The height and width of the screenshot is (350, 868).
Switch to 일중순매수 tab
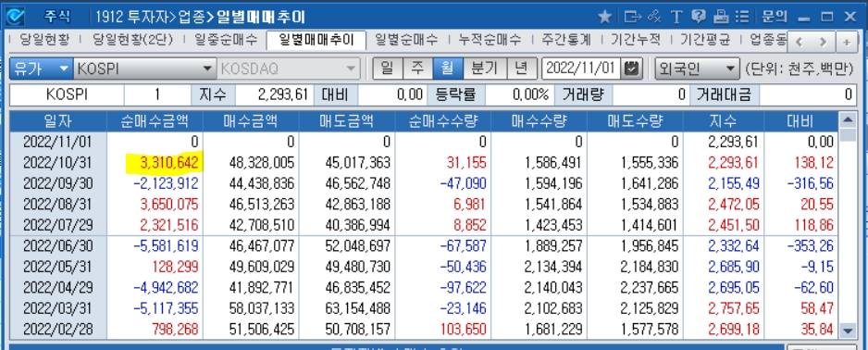pyautogui.click(x=227, y=40)
